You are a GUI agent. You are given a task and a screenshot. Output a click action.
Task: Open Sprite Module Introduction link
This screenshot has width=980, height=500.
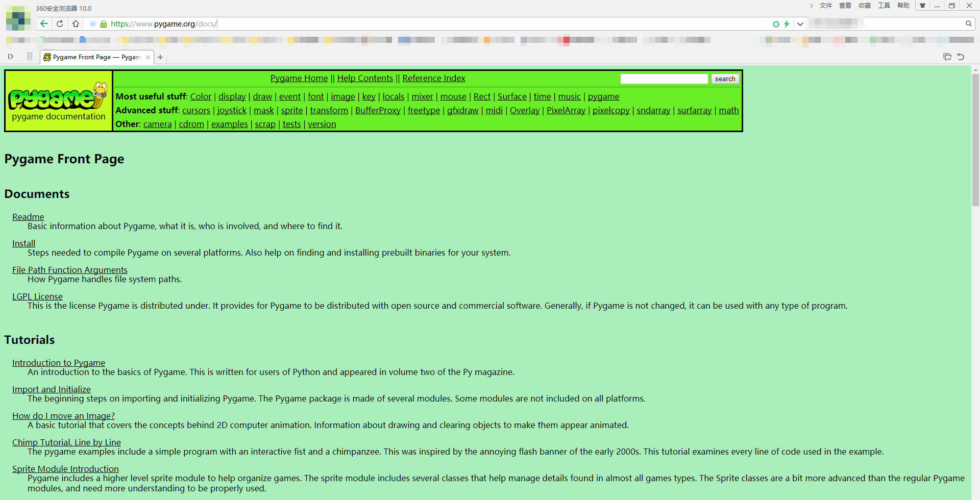[x=65, y=469]
